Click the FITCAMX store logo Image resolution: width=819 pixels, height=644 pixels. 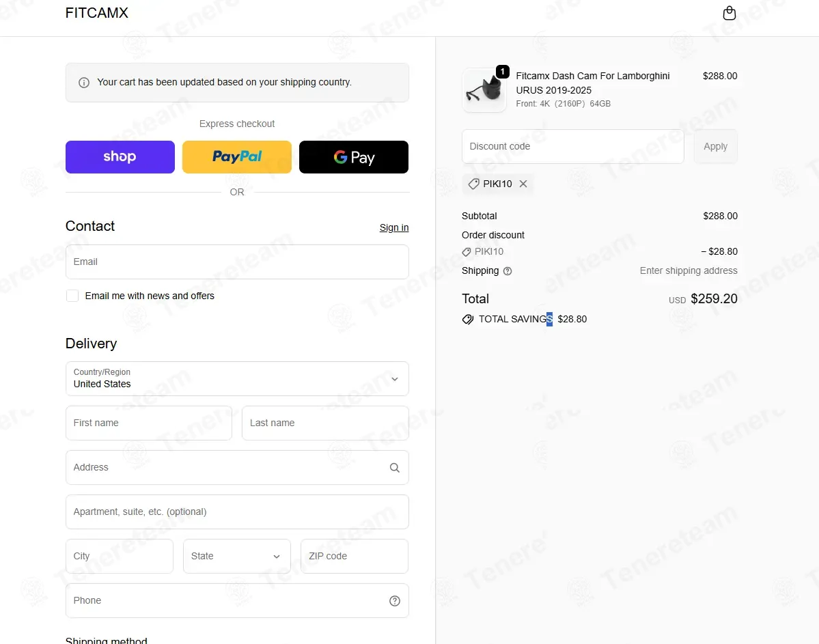[x=97, y=13]
